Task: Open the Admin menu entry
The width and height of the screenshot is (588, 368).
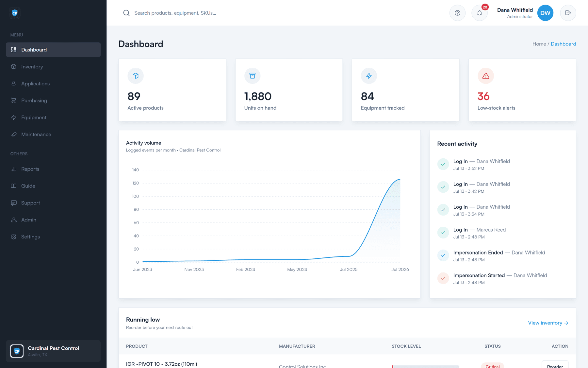Action: pos(53,220)
